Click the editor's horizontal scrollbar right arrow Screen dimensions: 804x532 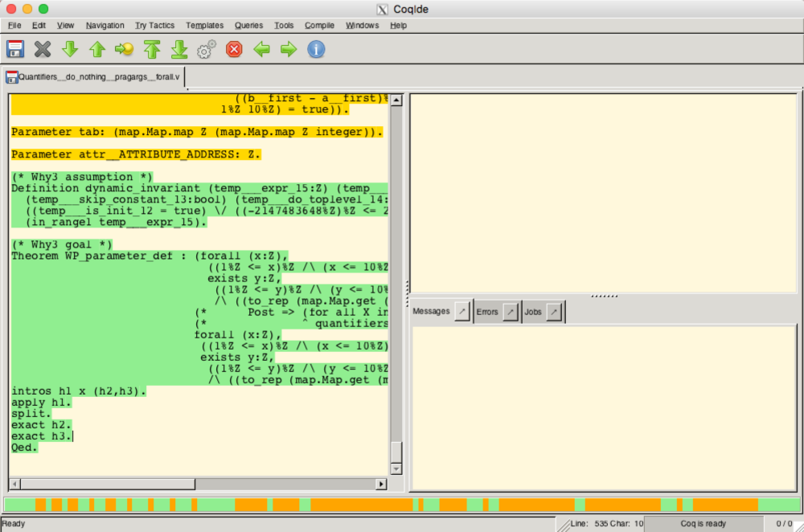[x=381, y=484]
